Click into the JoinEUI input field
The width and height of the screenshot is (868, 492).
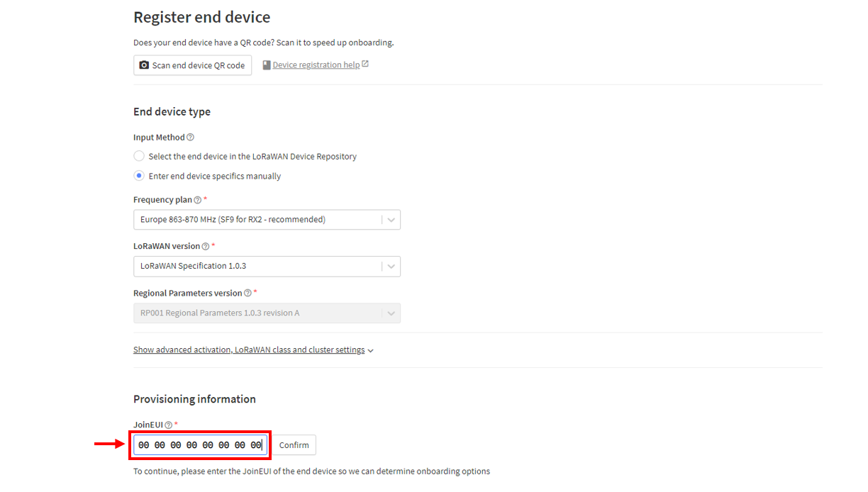[x=200, y=445]
